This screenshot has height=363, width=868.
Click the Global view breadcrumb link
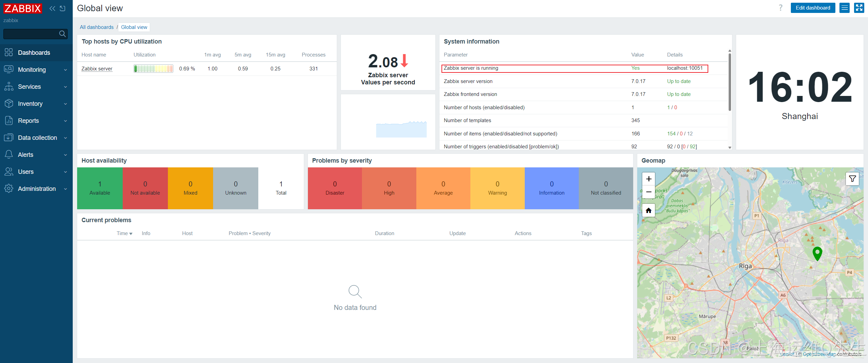(134, 27)
